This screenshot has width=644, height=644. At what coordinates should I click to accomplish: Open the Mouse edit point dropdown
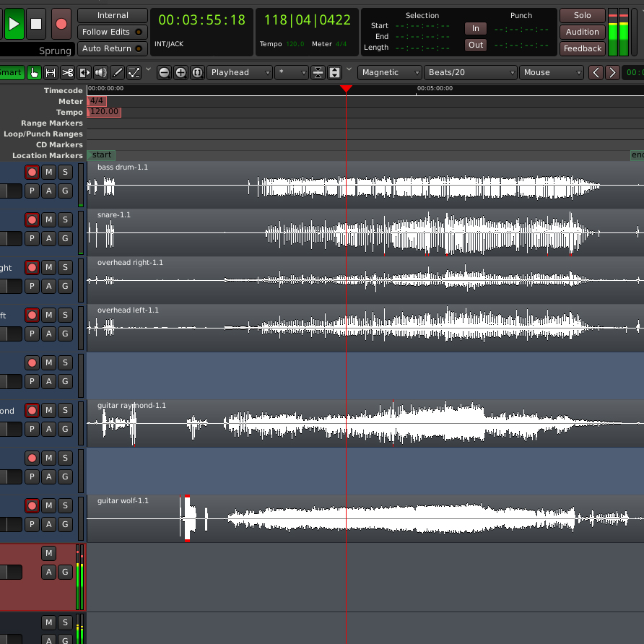552,72
